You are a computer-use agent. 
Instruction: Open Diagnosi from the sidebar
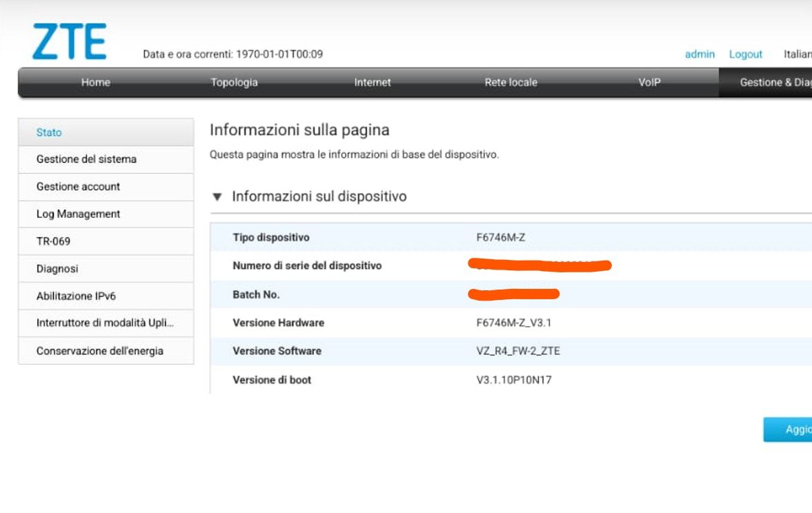click(x=57, y=269)
